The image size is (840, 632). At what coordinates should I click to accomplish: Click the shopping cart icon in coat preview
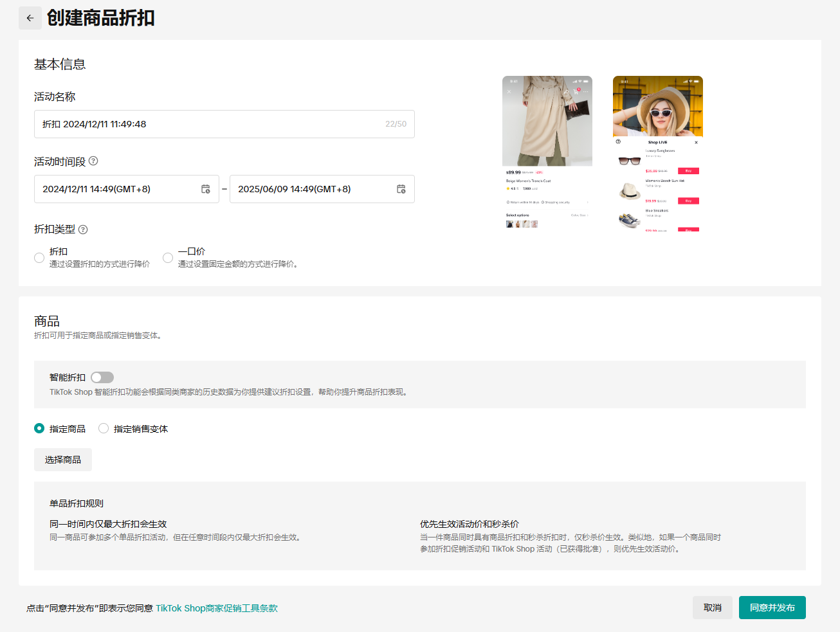click(576, 91)
